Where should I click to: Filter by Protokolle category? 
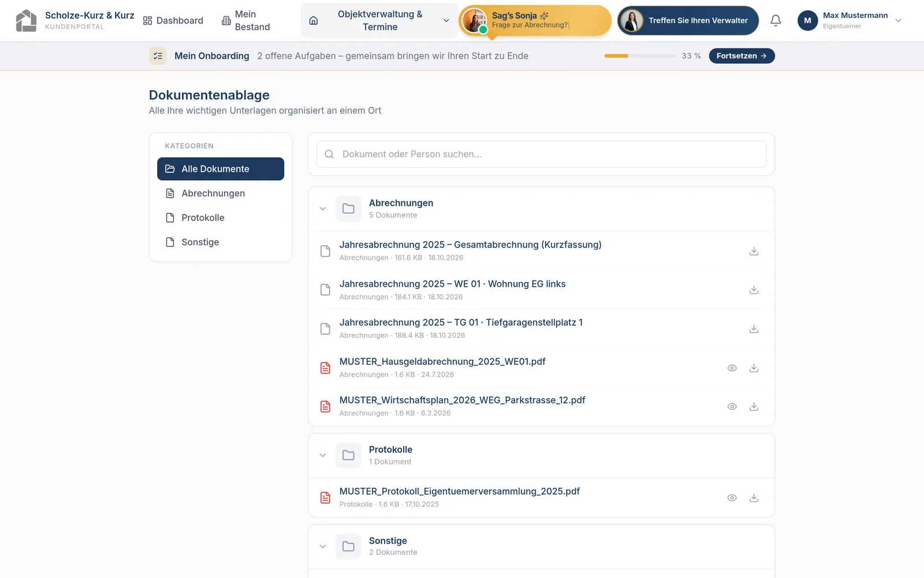(221, 217)
